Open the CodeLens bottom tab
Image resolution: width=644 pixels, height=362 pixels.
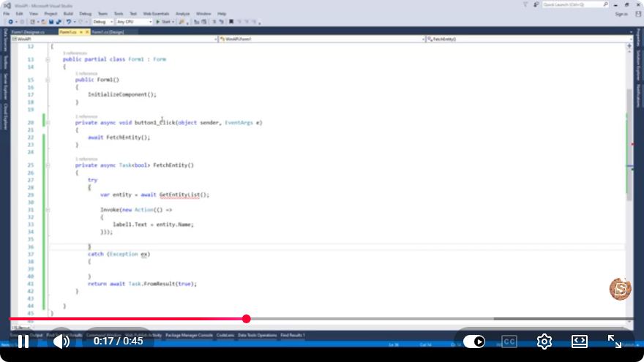(x=225, y=336)
